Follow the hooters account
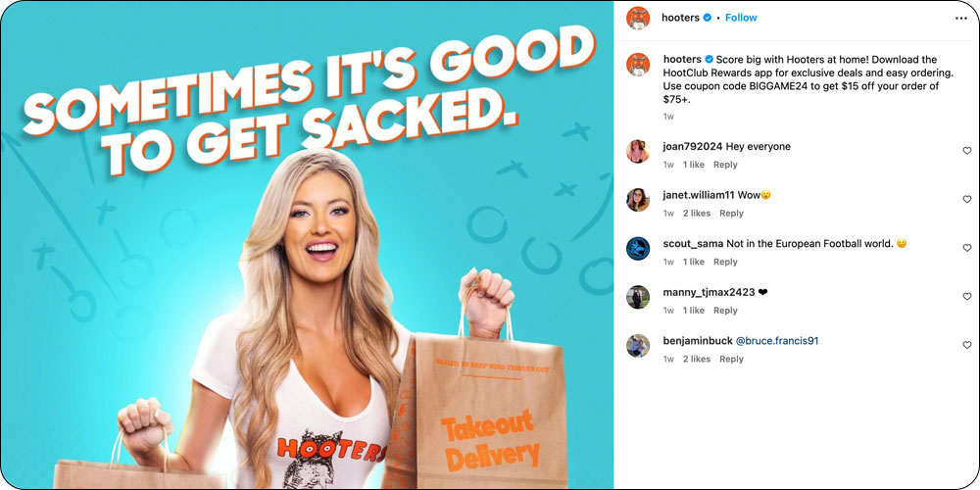The height and width of the screenshot is (490, 980). [741, 18]
